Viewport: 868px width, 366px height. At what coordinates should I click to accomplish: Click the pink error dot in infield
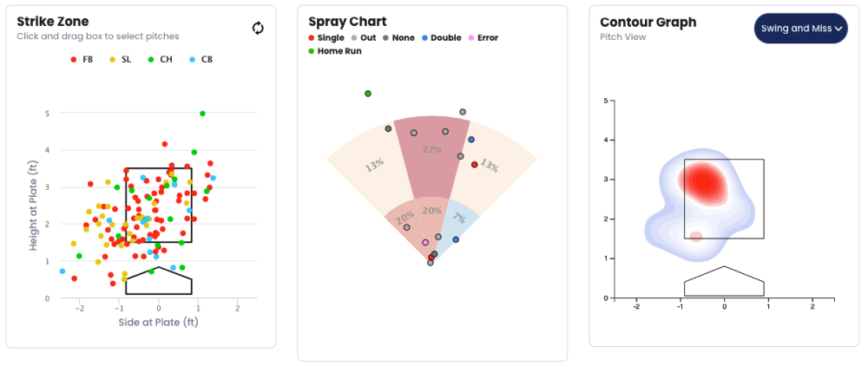[425, 243]
